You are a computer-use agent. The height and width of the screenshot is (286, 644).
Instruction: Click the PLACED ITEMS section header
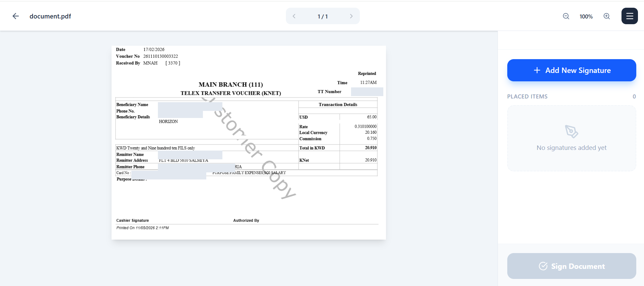(x=527, y=96)
